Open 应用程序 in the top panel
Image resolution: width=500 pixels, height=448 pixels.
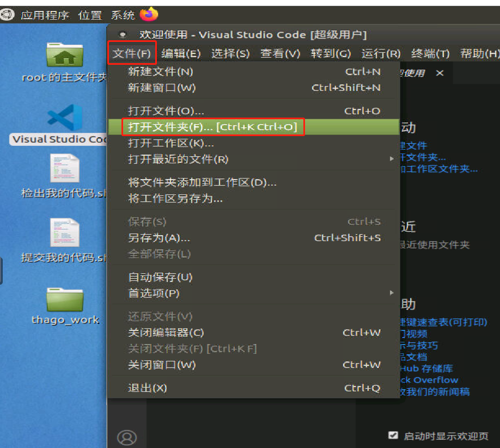click(x=45, y=15)
